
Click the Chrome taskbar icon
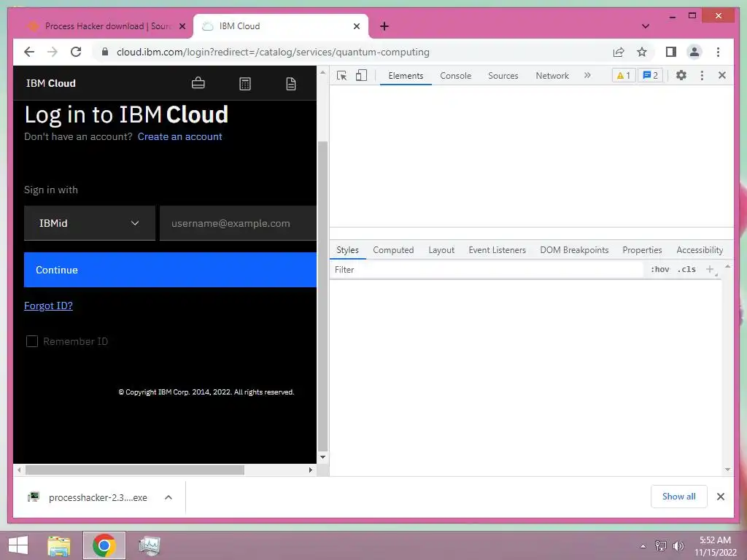104,545
